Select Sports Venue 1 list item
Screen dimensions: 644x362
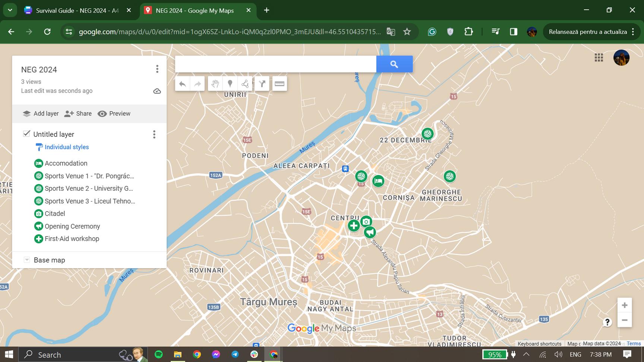point(89,176)
